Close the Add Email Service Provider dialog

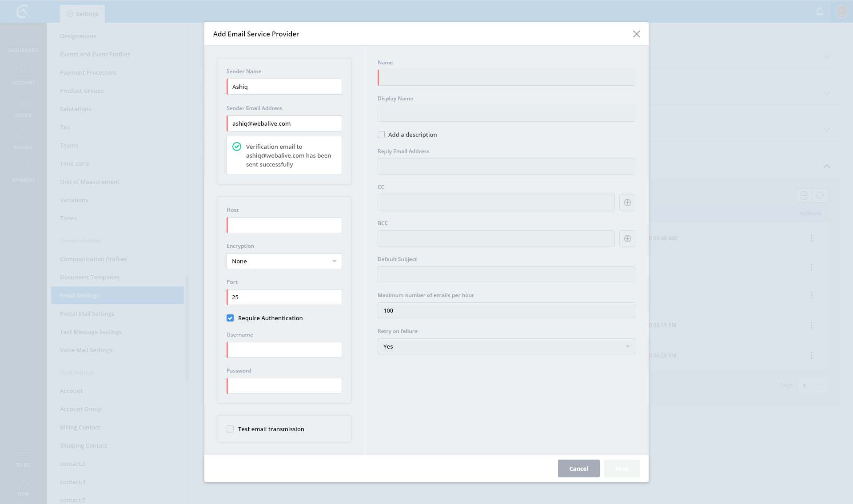(x=636, y=34)
